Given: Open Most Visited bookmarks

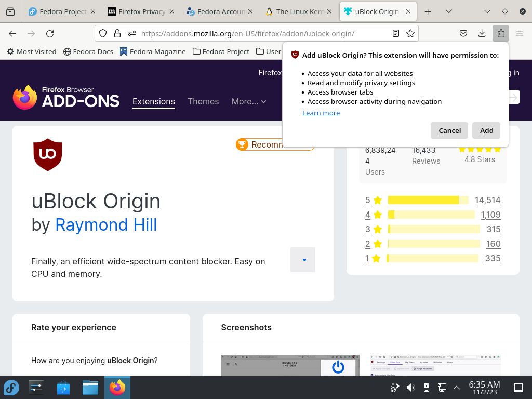Looking at the screenshot, I should 32,51.
